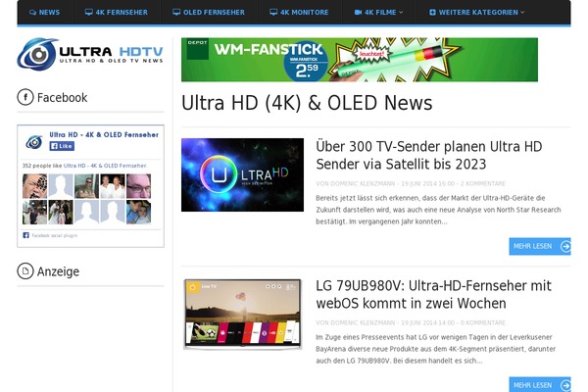The image size is (588, 392).
Task: Open the Ultra HD logo article thumbnail
Action: click(242, 174)
